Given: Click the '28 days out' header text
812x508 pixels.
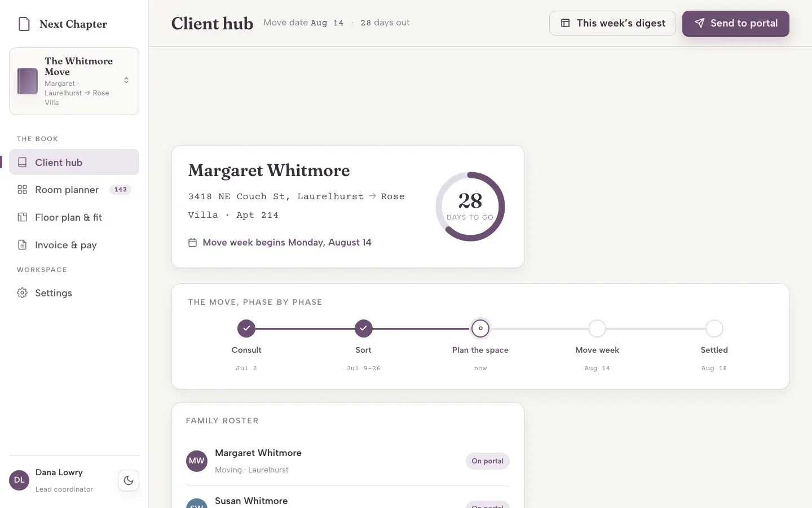Looking at the screenshot, I should (x=385, y=23).
